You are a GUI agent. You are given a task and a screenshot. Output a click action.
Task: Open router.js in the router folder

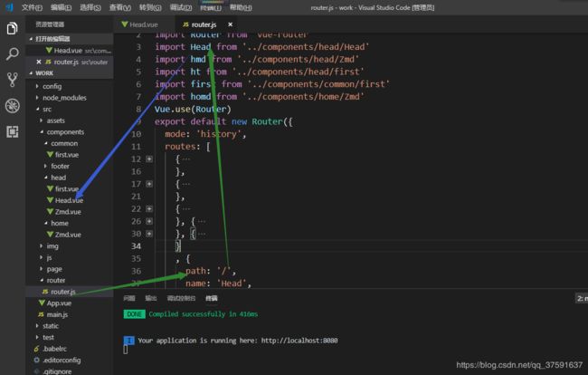(x=63, y=292)
